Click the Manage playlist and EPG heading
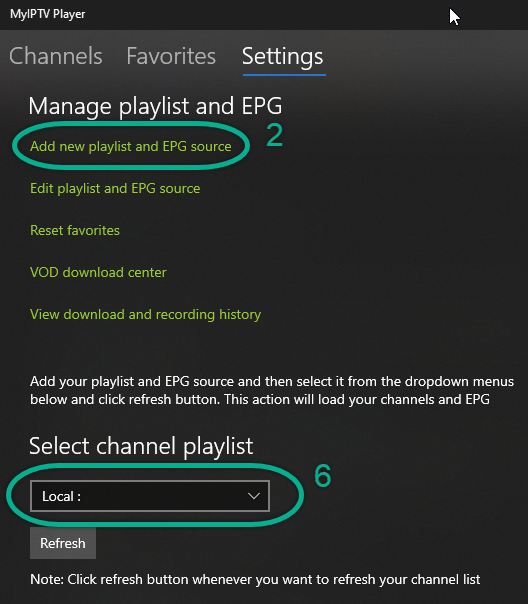528x604 pixels. tap(156, 106)
